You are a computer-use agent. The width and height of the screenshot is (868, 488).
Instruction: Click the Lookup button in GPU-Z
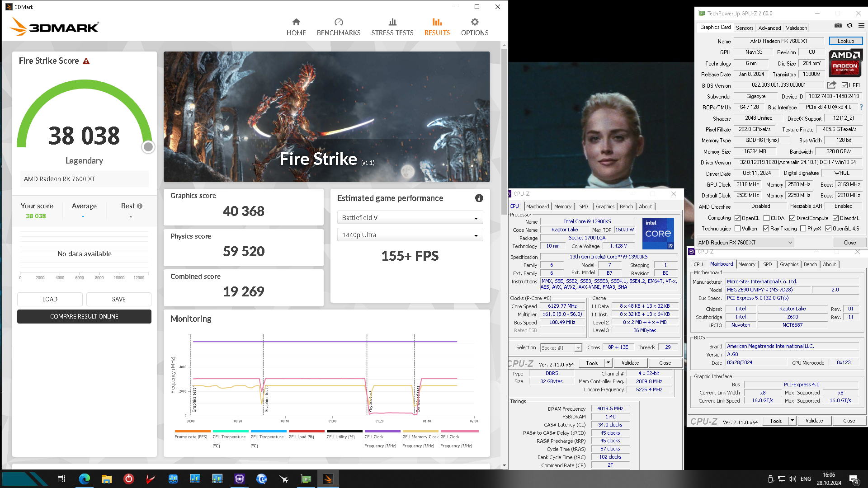(846, 41)
